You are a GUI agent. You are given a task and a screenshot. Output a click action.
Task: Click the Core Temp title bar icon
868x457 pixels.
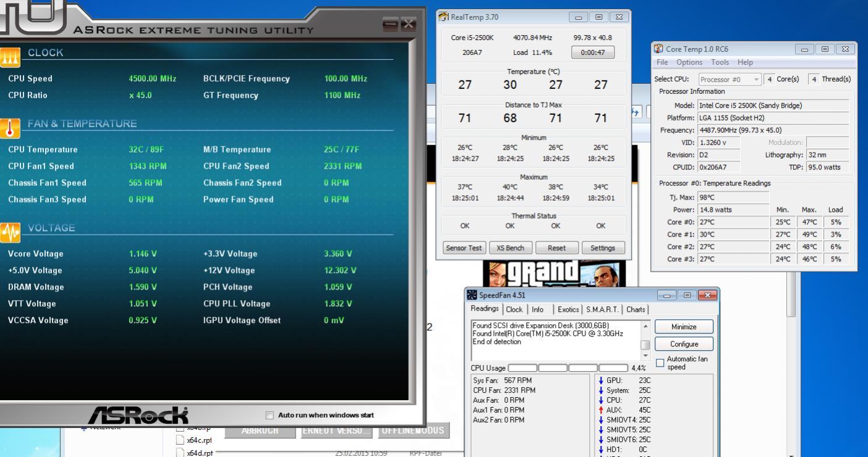click(658, 49)
